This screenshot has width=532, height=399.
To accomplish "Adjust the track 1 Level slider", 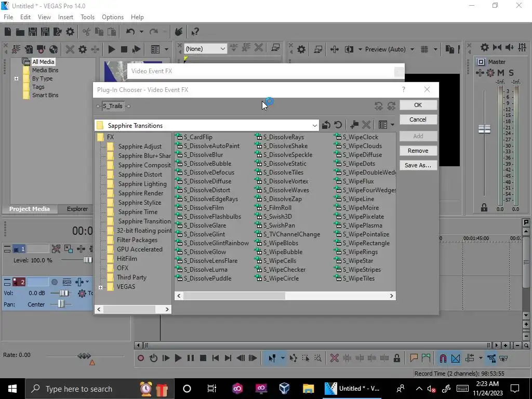I will tap(87, 260).
